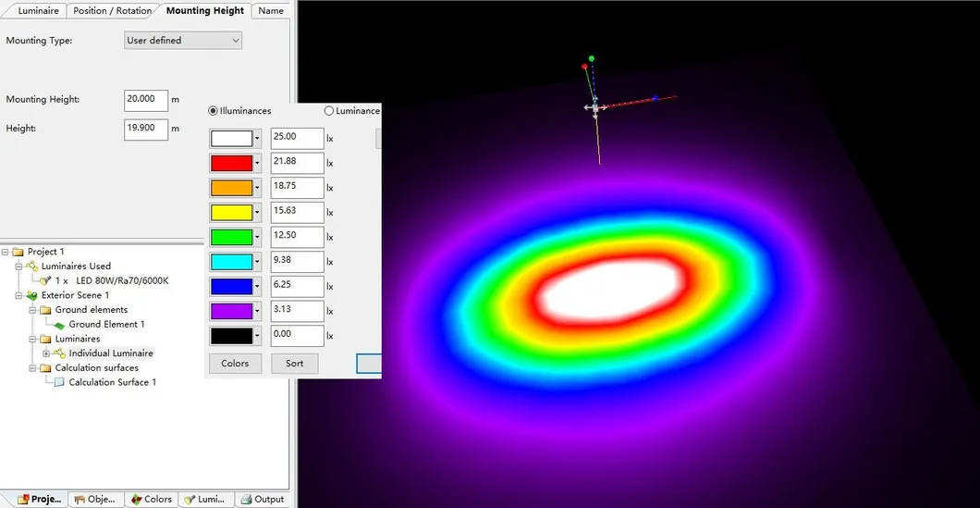
Task: Click the white color swatch
Action: (x=231, y=138)
